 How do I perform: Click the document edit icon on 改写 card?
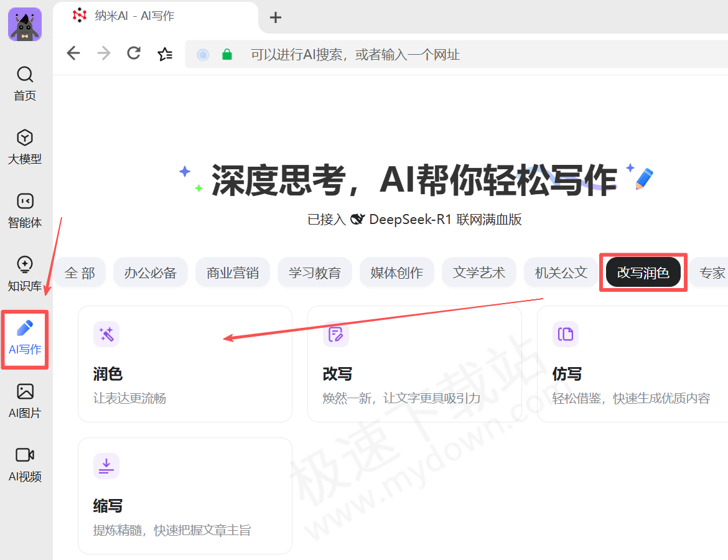click(336, 335)
